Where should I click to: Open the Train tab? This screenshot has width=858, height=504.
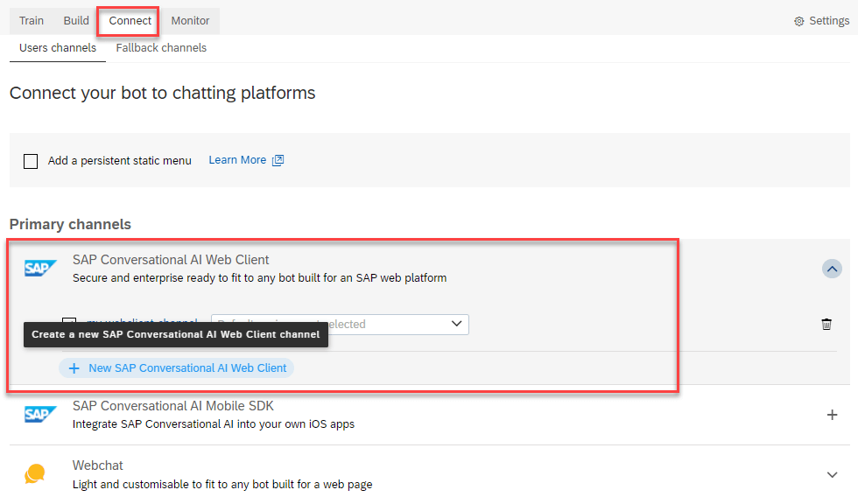click(32, 21)
